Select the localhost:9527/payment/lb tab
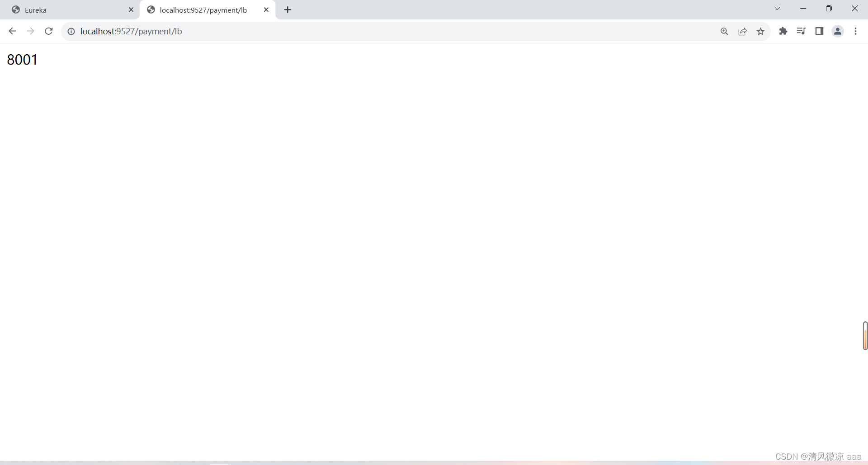This screenshot has width=868, height=465. [x=208, y=10]
